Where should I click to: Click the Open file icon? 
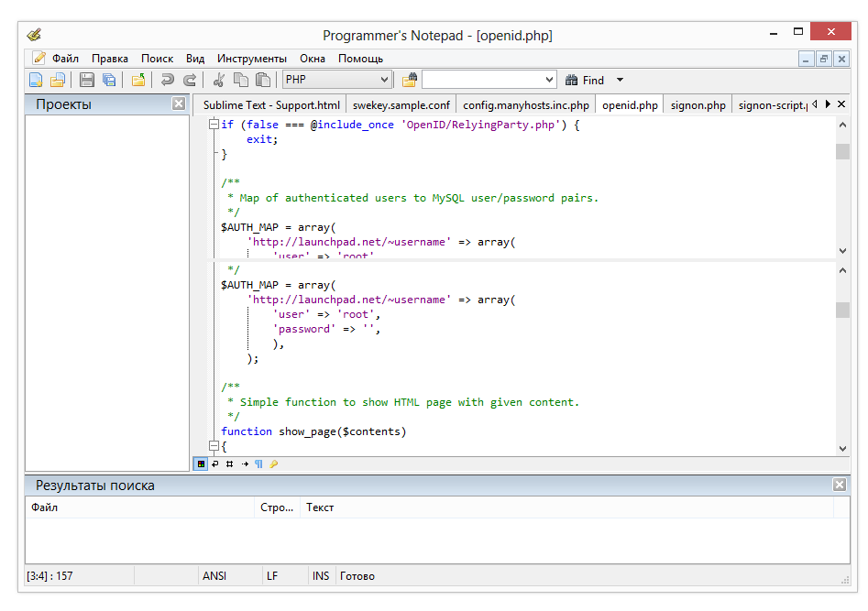[x=57, y=80]
